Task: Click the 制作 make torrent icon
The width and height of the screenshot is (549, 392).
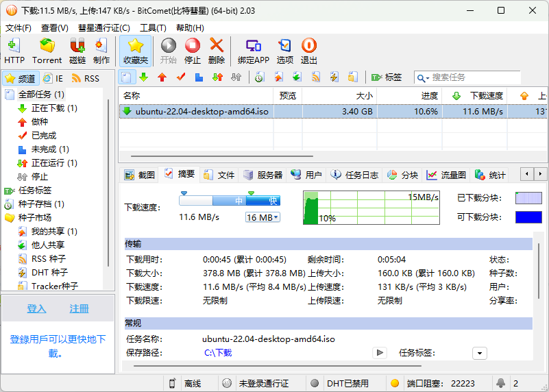Action: [101, 51]
